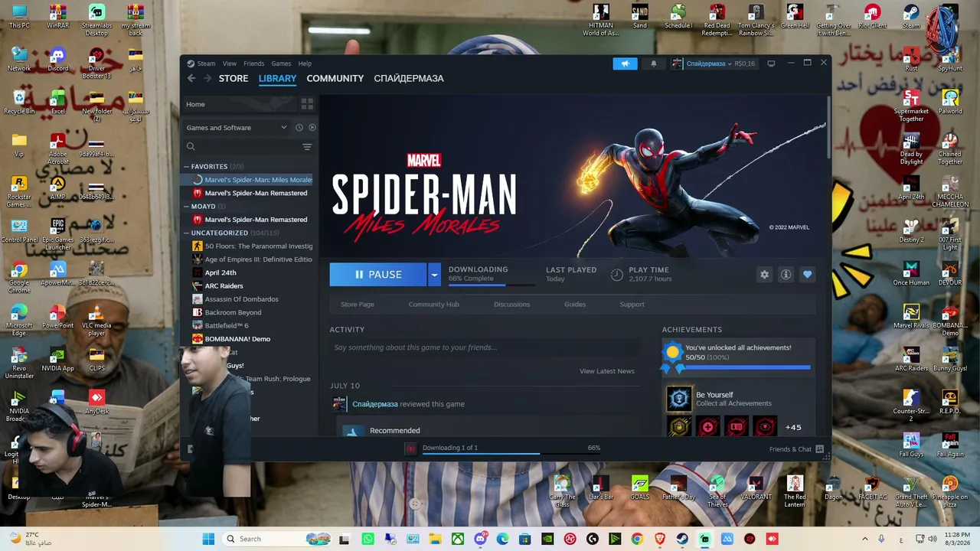980x551 pixels.
Task: Open Steam desktop shortcut icon
Action: click(911, 17)
